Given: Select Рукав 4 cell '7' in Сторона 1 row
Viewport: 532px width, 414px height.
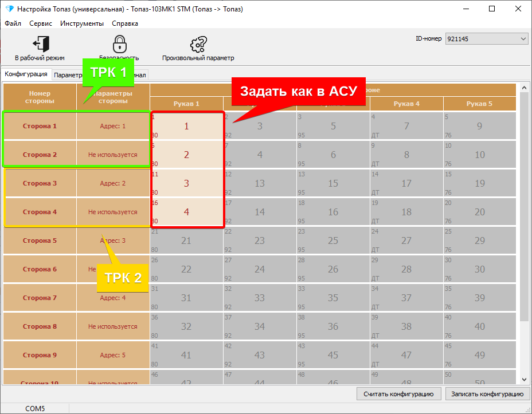Looking at the screenshot, I should [x=406, y=126].
